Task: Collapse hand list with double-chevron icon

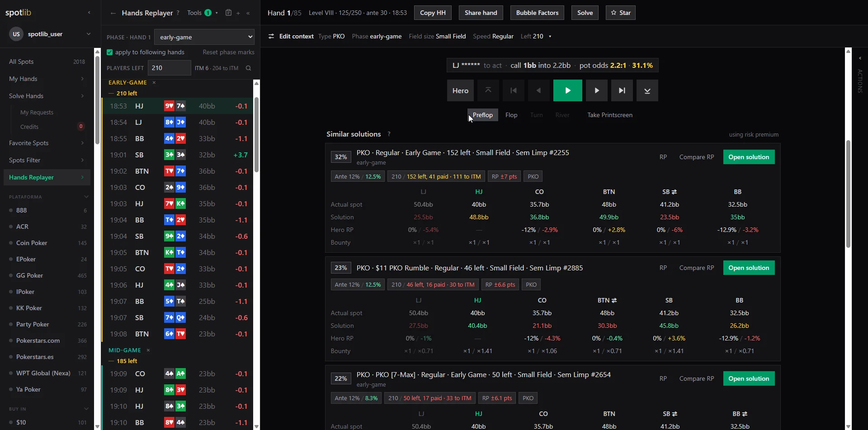Action: tap(248, 13)
